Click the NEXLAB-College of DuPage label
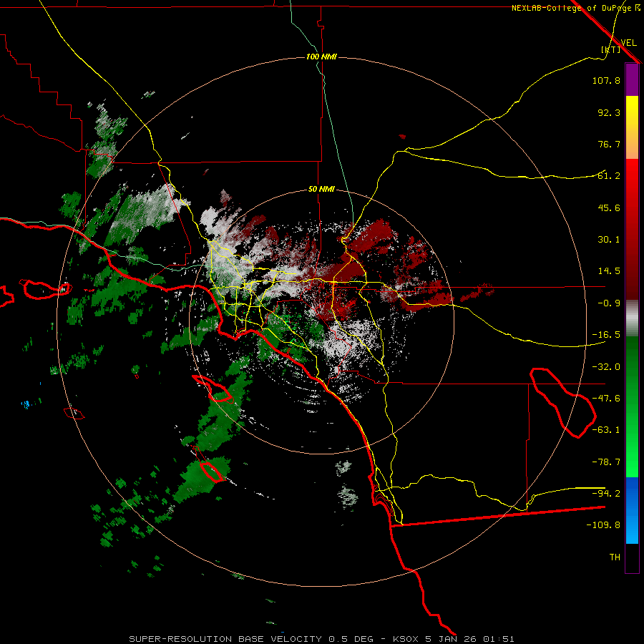Viewport: 644px width, 644px height. click(572, 8)
